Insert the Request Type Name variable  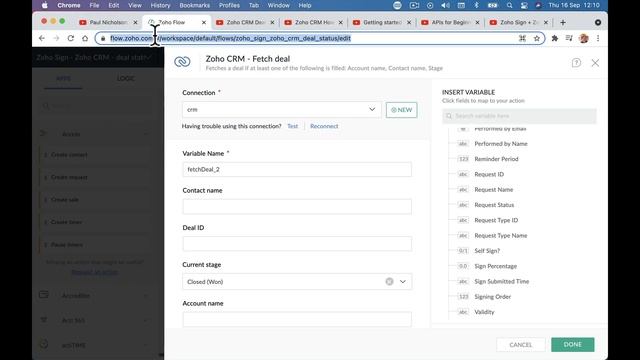tap(500, 236)
